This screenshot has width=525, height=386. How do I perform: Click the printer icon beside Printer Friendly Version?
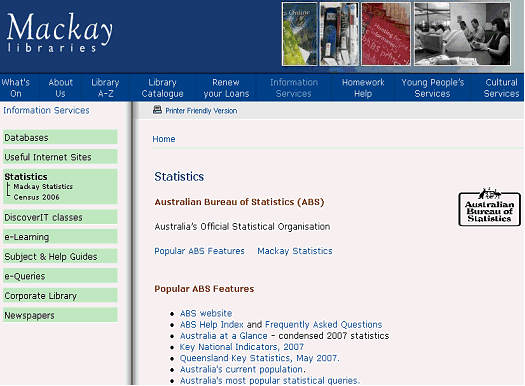[x=157, y=110]
